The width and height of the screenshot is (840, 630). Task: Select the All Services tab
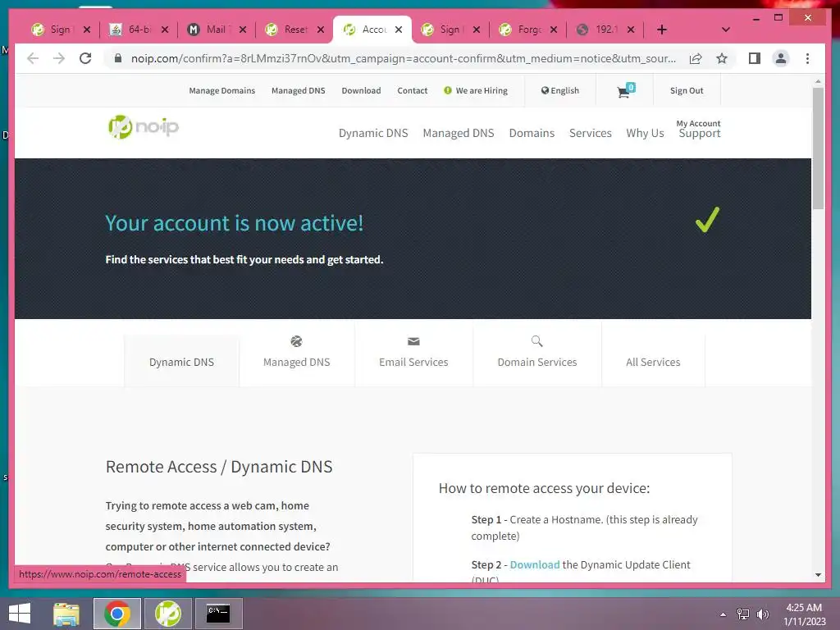tap(653, 354)
